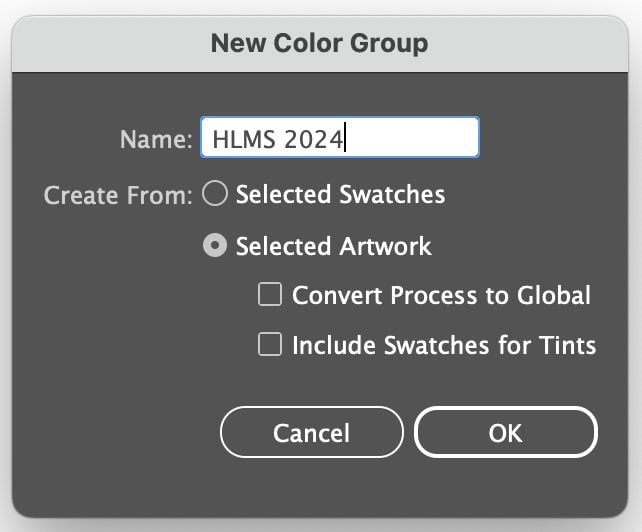This screenshot has height=532, width=642.
Task: Confirm the dialog with OK
Action: pyautogui.click(x=506, y=432)
